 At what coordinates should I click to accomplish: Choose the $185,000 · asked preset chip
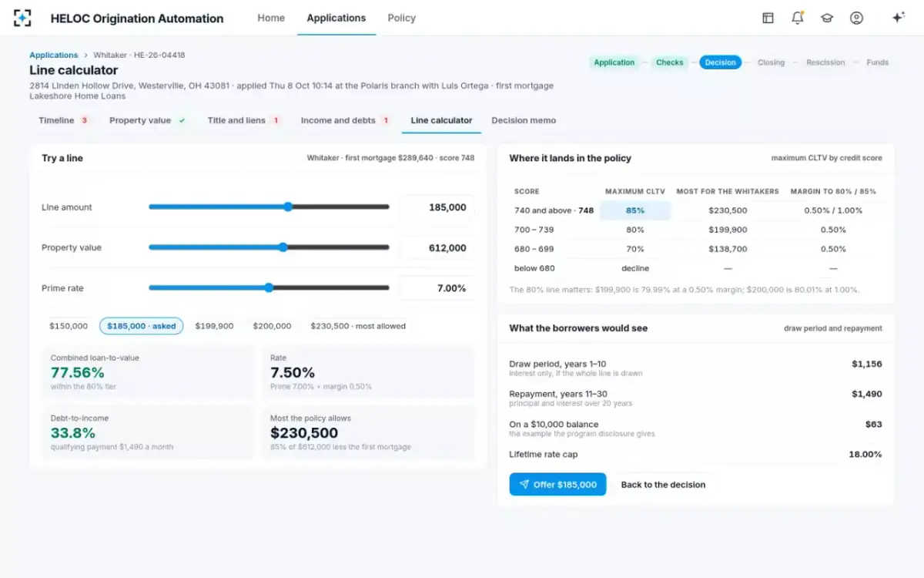pyautogui.click(x=142, y=326)
